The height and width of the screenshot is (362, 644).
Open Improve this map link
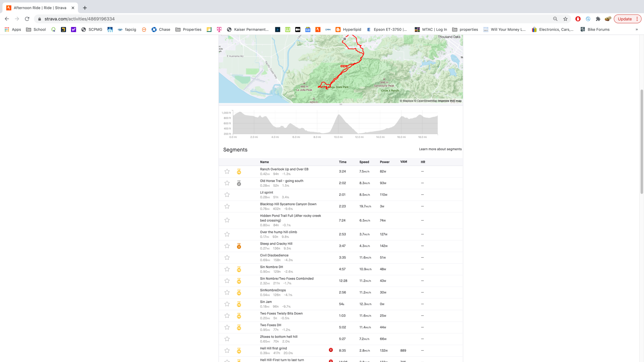(450, 101)
